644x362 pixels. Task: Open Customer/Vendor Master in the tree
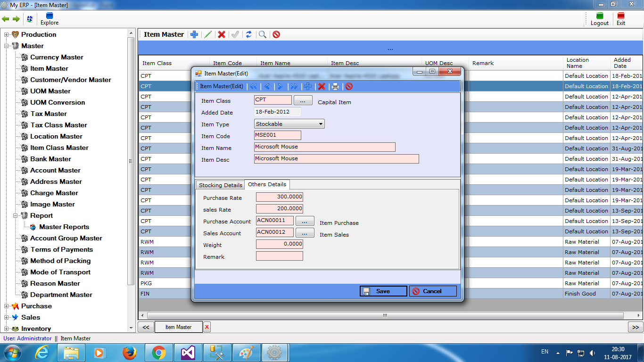pos(70,80)
